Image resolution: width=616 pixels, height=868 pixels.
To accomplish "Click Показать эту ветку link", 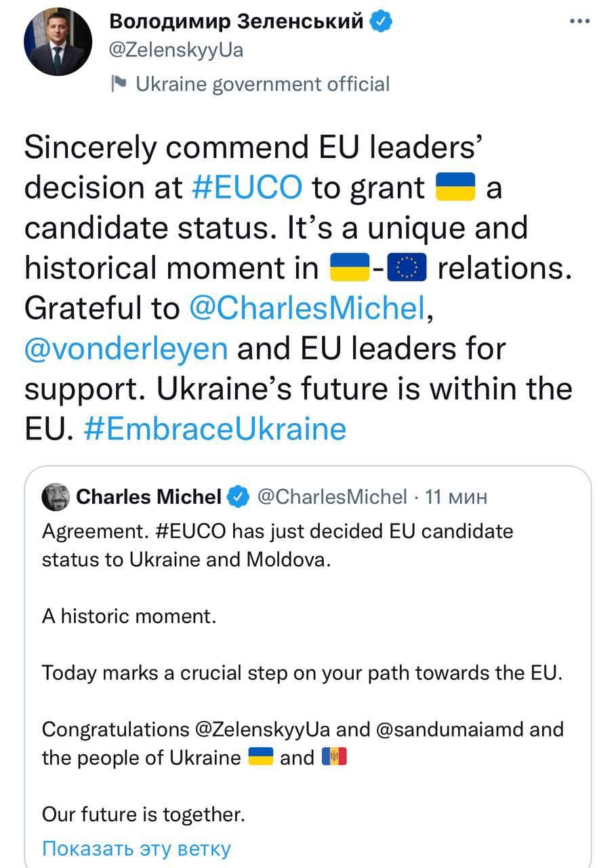I will click(x=136, y=848).
